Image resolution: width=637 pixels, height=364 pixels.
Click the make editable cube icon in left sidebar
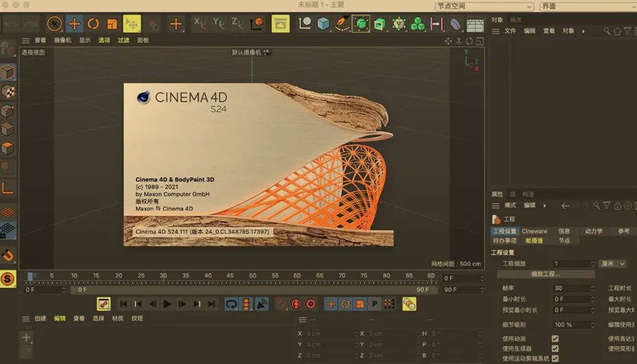(8, 73)
